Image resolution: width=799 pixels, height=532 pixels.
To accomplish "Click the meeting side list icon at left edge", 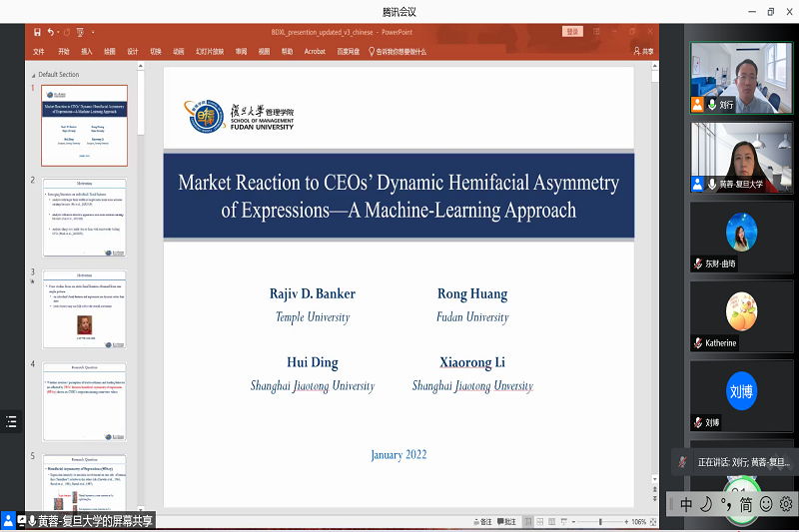I will click(11, 421).
